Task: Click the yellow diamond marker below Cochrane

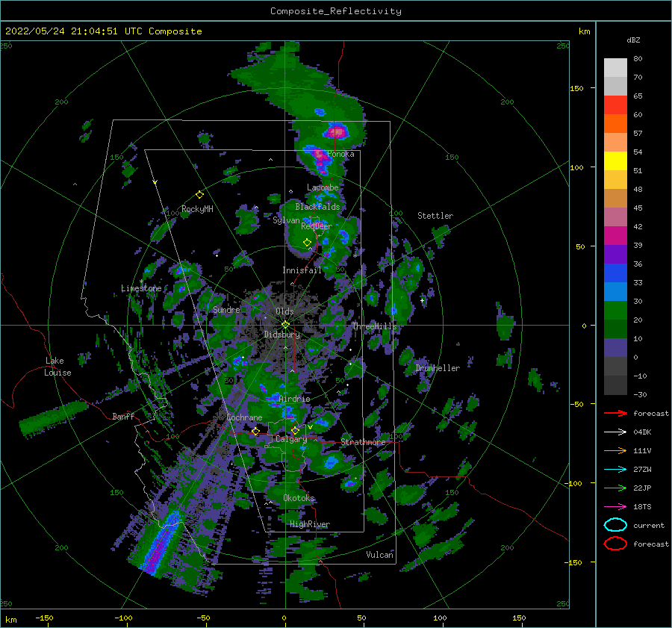Action: [x=255, y=431]
